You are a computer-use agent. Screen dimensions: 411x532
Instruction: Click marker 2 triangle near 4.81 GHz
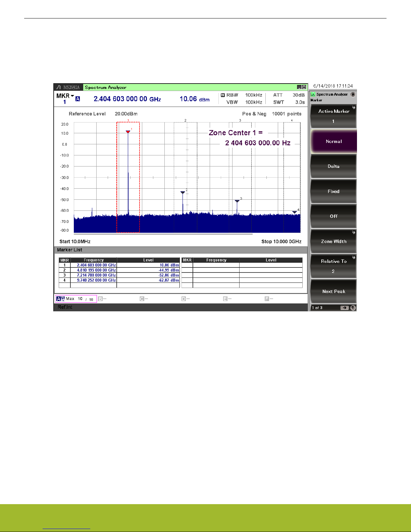183,193
